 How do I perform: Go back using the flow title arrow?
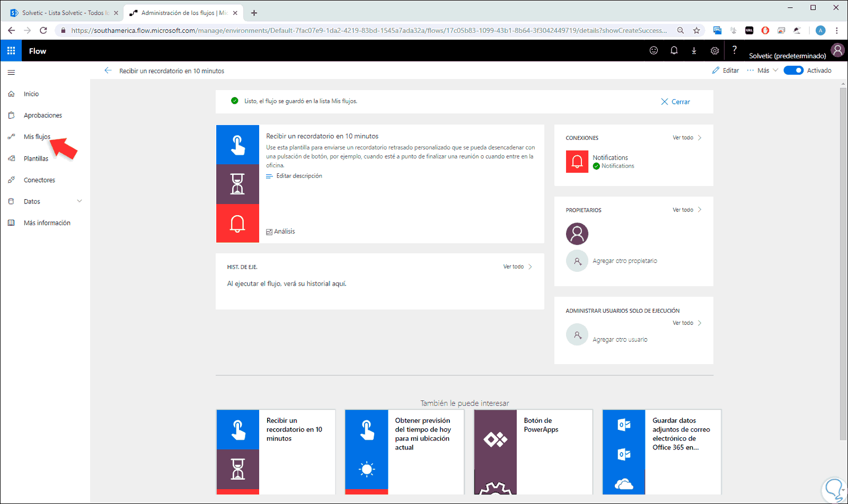point(108,70)
